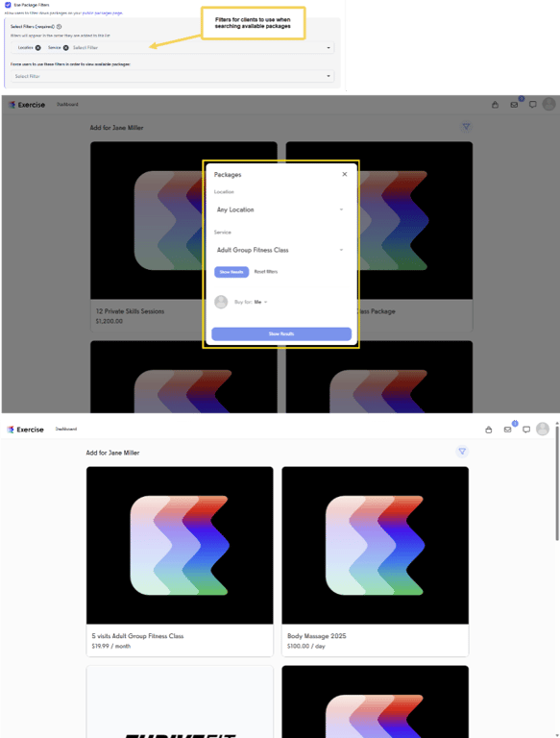Image resolution: width=560 pixels, height=738 pixels.
Task: Expand the Buy for: Me dropdown
Action: click(x=252, y=302)
